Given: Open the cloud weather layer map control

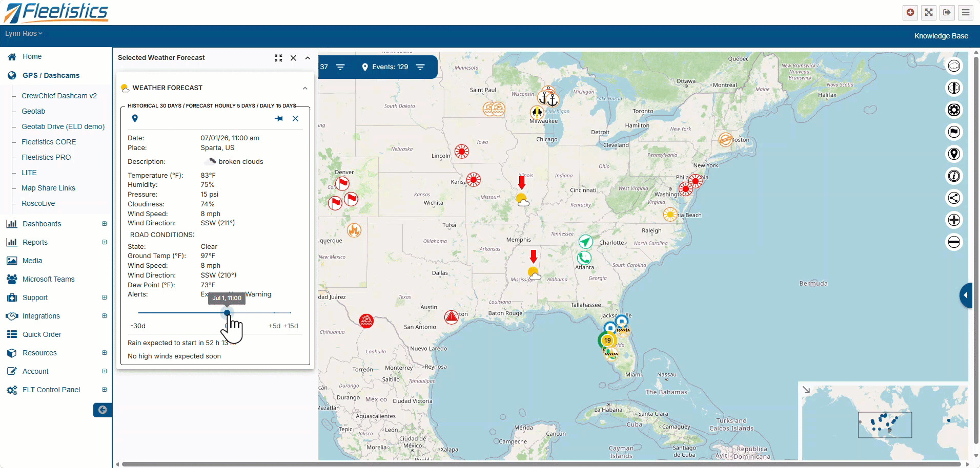Looking at the screenshot, I should tap(954, 66).
